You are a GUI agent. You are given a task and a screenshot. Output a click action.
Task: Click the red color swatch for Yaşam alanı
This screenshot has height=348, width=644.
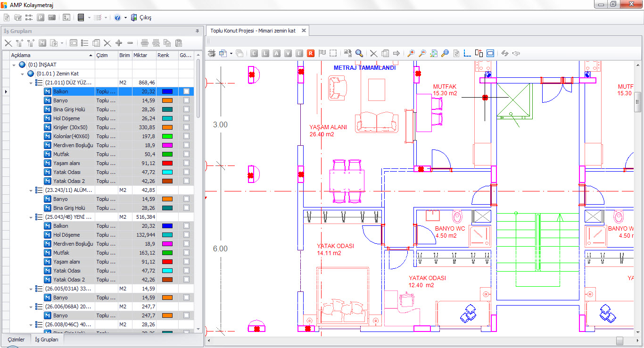click(167, 163)
